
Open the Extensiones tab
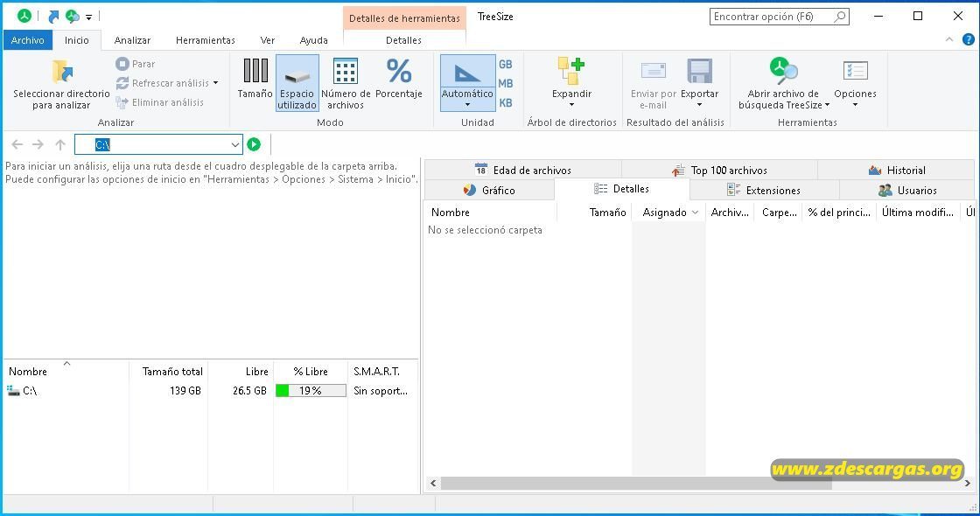pos(764,190)
